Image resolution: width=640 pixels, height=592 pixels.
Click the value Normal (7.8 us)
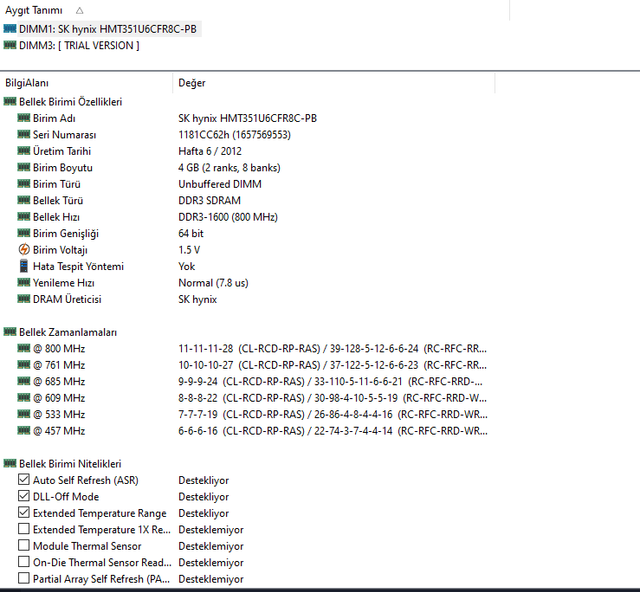point(213,283)
